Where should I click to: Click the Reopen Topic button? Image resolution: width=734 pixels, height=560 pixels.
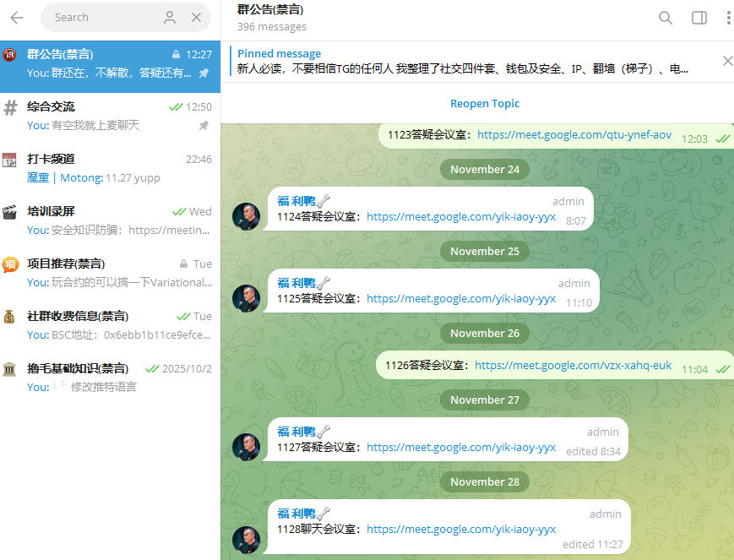pyautogui.click(x=485, y=104)
